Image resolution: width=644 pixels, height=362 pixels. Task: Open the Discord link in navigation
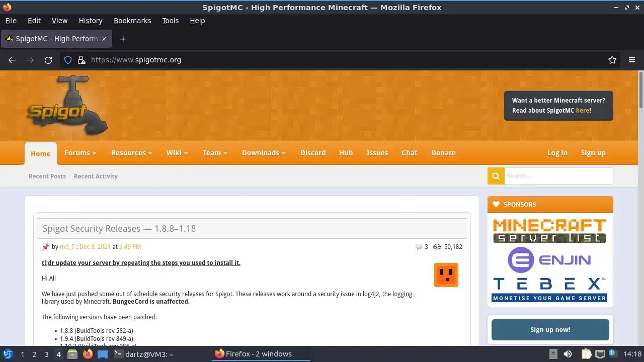tap(313, 153)
